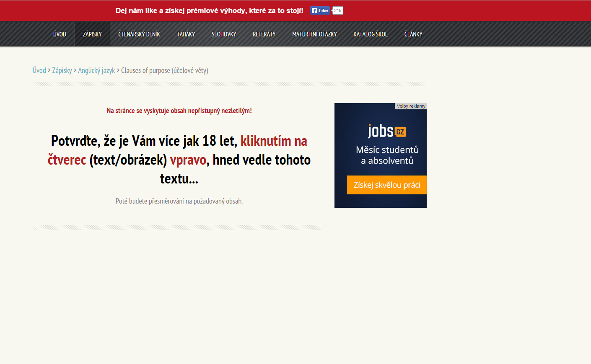Click 'Clauses of purpose (účelové věty)' breadcrumb text
This screenshot has width=591, height=364.
(165, 70)
